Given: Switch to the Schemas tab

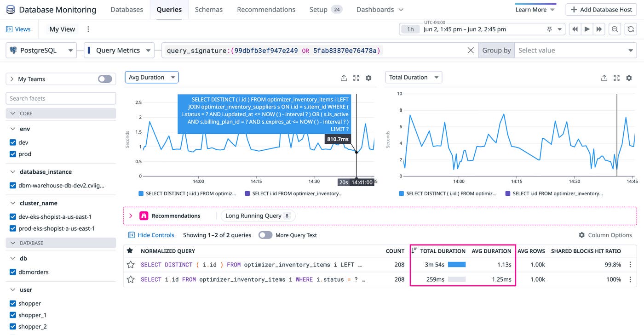Looking at the screenshot, I should [209, 10].
